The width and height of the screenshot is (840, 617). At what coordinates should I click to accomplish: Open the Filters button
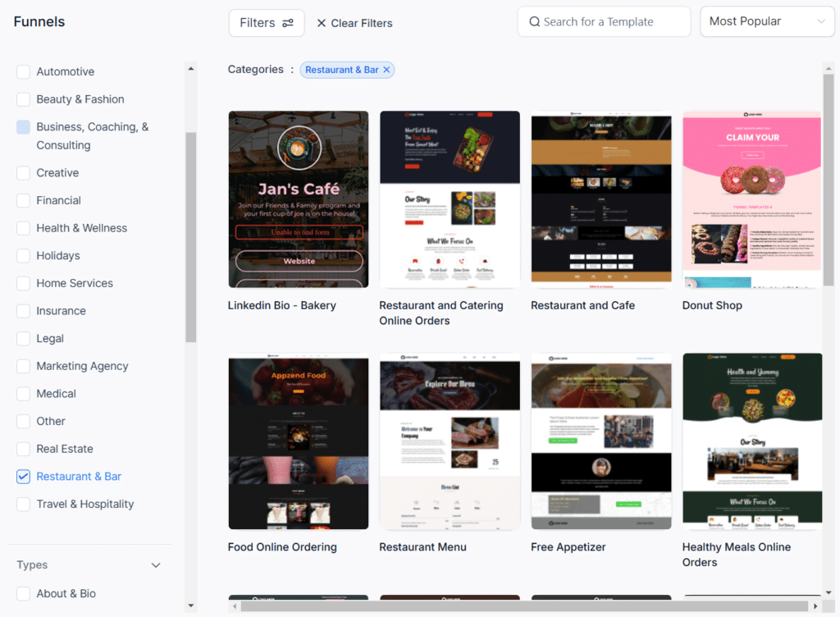pyautogui.click(x=267, y=23)
